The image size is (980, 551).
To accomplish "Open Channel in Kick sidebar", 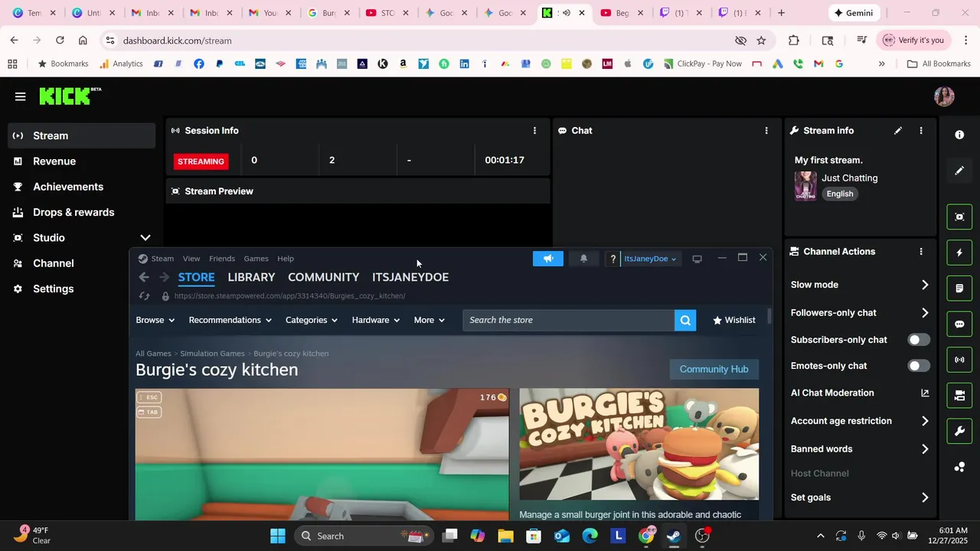I will tap(54, 263).
